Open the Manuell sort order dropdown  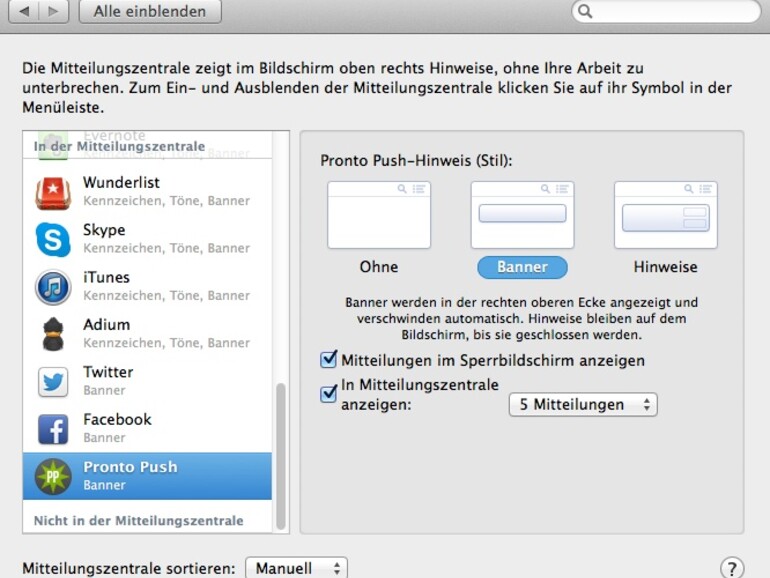coord(296,568)
